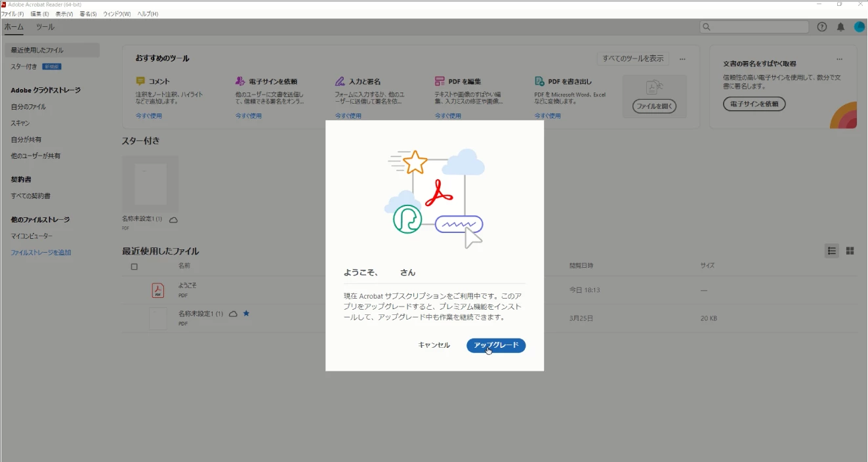Screen dimensions: 868x462
Task: Select the ようこそ file name in the list
Action: coord(187,285)
